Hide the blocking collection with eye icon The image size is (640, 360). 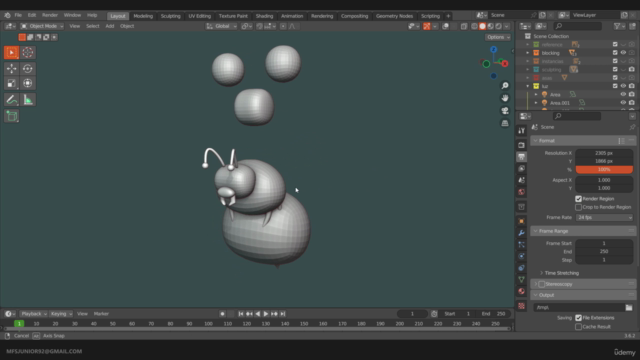click(x=623, y=53)
